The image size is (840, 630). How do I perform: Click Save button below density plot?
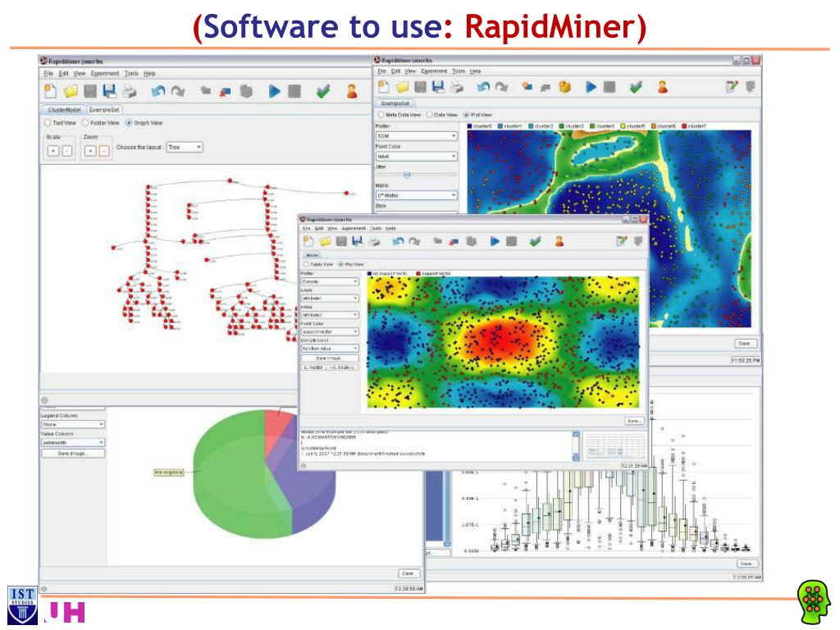pos(634,421)
